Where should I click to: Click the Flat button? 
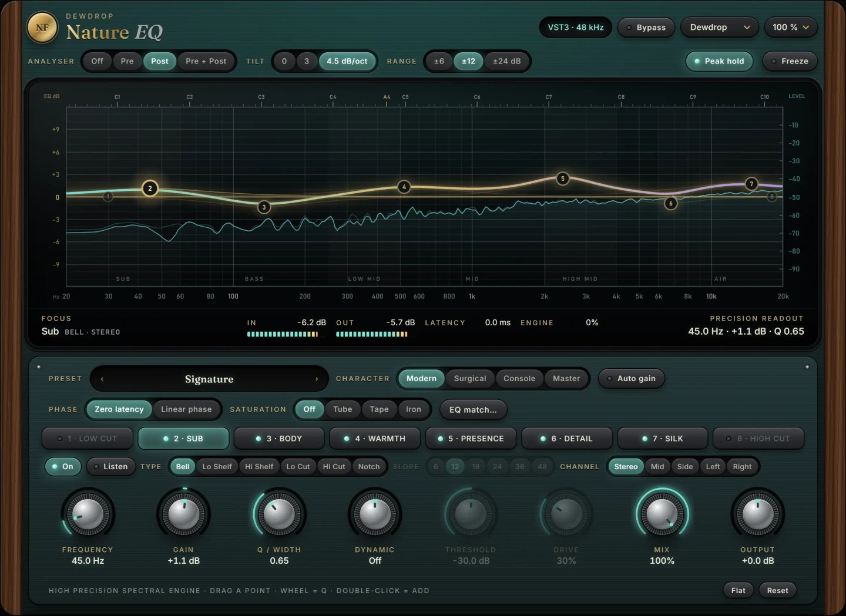coord(738,591)
